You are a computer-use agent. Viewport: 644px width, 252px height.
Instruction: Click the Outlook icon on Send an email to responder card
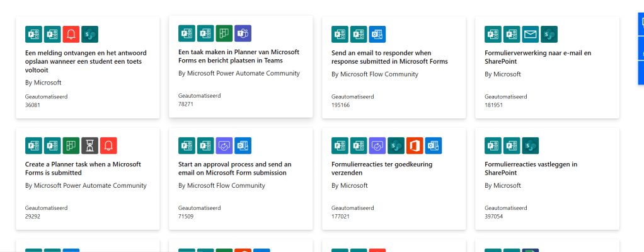pos(377,34)
